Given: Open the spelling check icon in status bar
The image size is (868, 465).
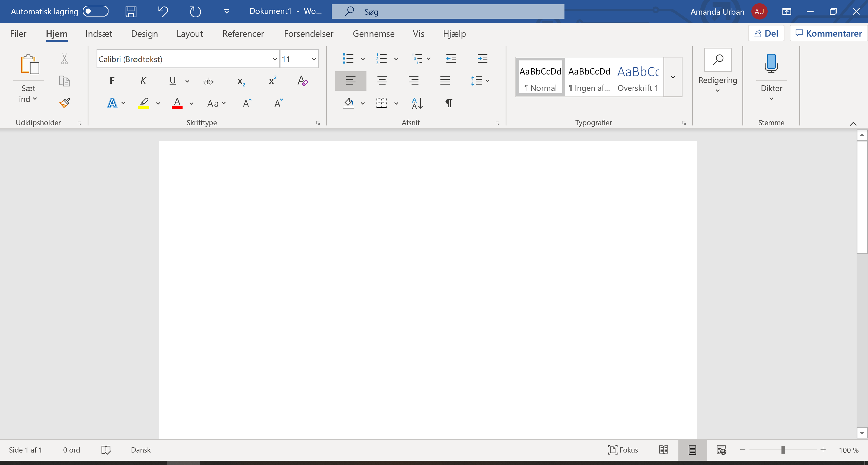Looking at the screenshot, I should (106, 450).
